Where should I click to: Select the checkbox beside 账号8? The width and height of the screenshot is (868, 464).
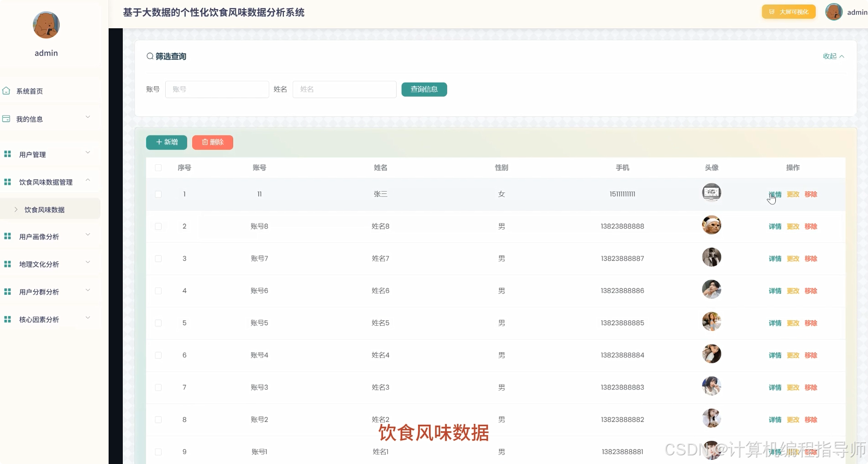(x=158, y=226)
